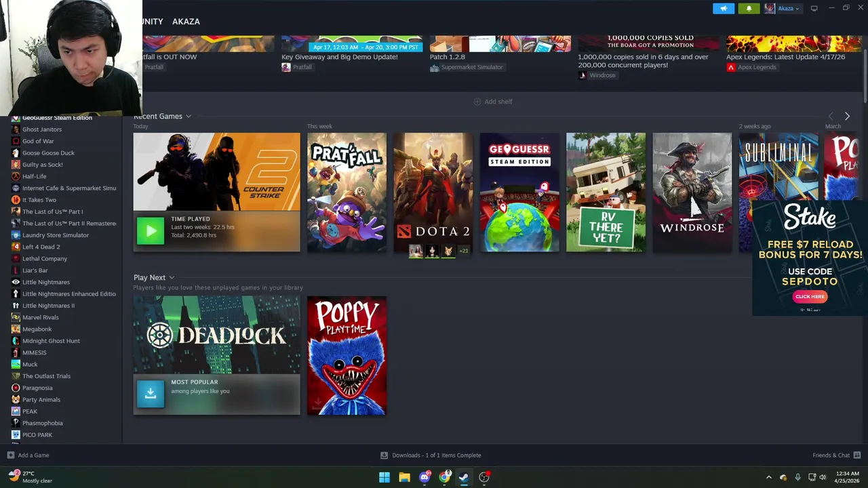Play Counter-Strike 2 with green play button
The width and height of the screenshot is (868, 488).
(x=151, y=230)
